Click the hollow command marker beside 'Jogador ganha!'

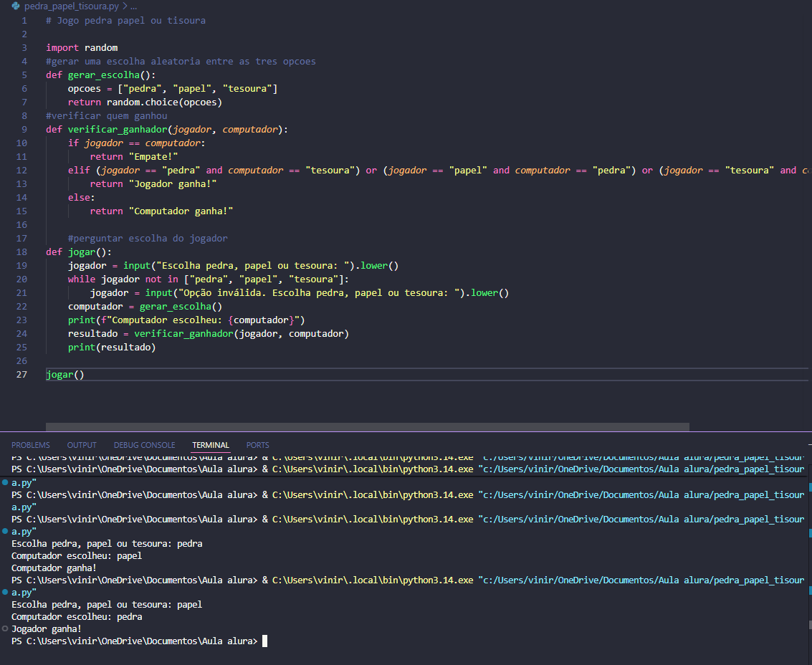(x=5, y=628)
